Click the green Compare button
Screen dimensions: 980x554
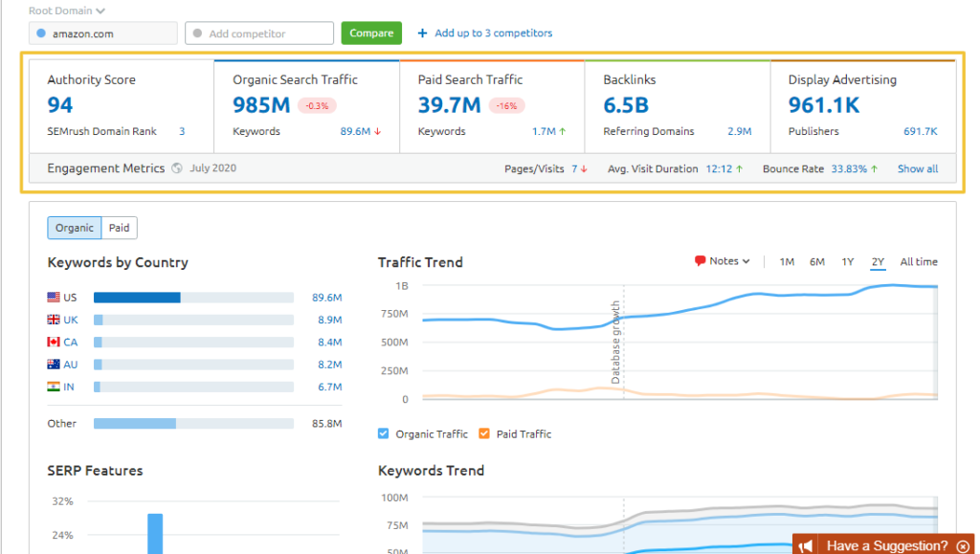[371, 33]
